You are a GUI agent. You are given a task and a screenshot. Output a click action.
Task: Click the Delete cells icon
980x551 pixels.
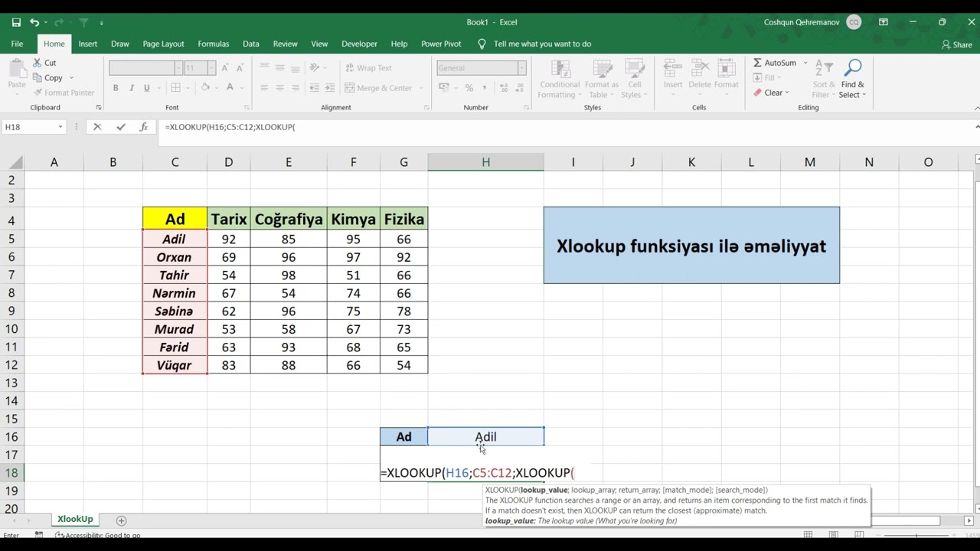(x=700, y=69)
